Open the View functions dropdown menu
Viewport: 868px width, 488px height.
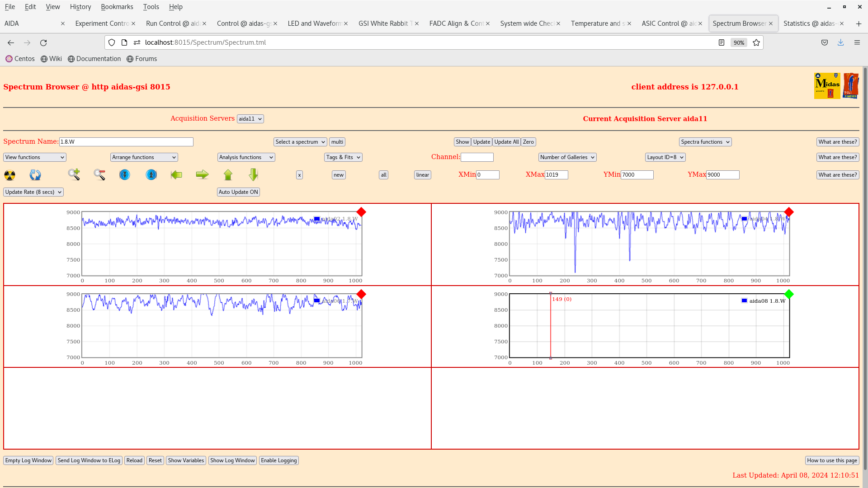click(34, 157)
